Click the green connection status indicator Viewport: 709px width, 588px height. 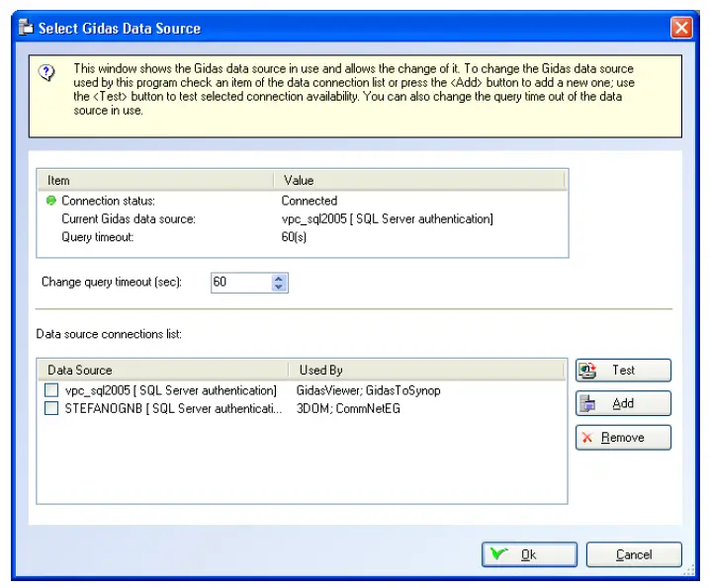click(x=51, y=201)
